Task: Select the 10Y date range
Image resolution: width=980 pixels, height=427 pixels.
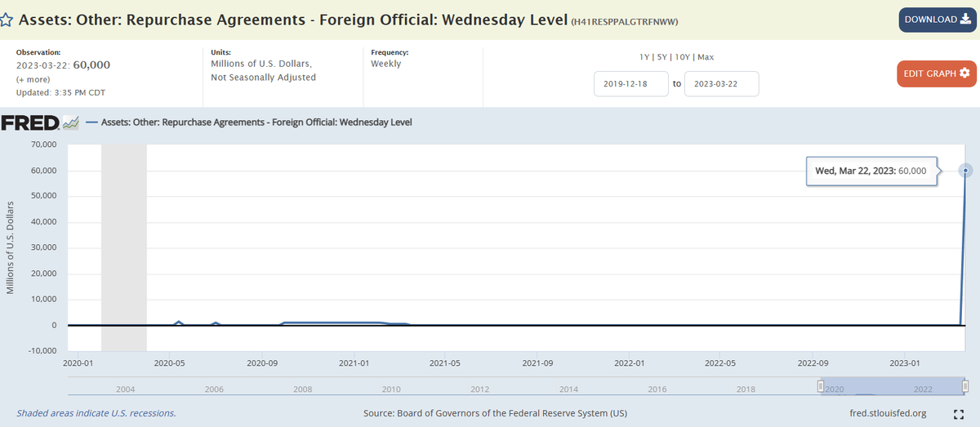Action: click(x=684, y=57)
